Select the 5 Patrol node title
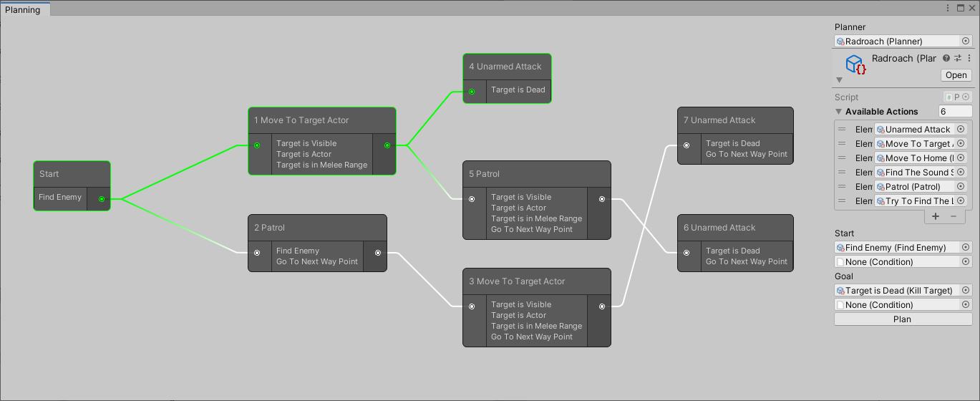This screenshot has width=980, height=401. click(x=484, y=174)
